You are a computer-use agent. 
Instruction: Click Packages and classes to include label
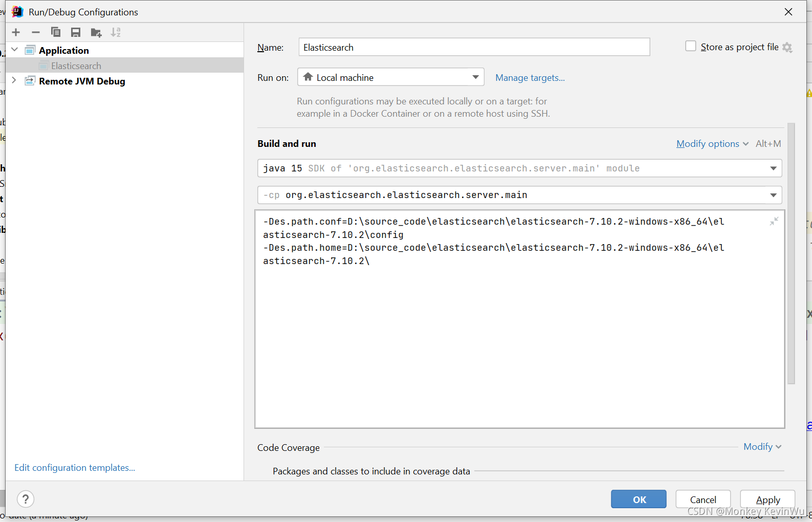pyautogui.click(x=371, y=471)
